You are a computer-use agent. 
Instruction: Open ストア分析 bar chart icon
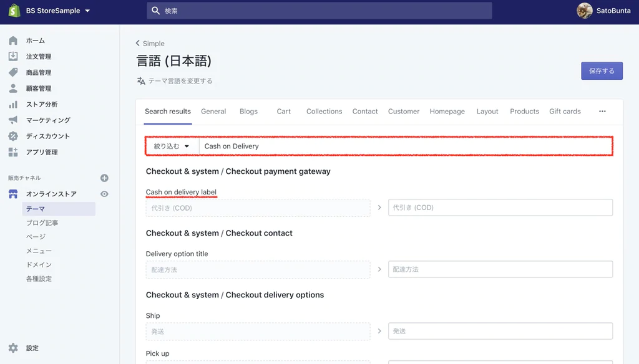tap(13, 105)
